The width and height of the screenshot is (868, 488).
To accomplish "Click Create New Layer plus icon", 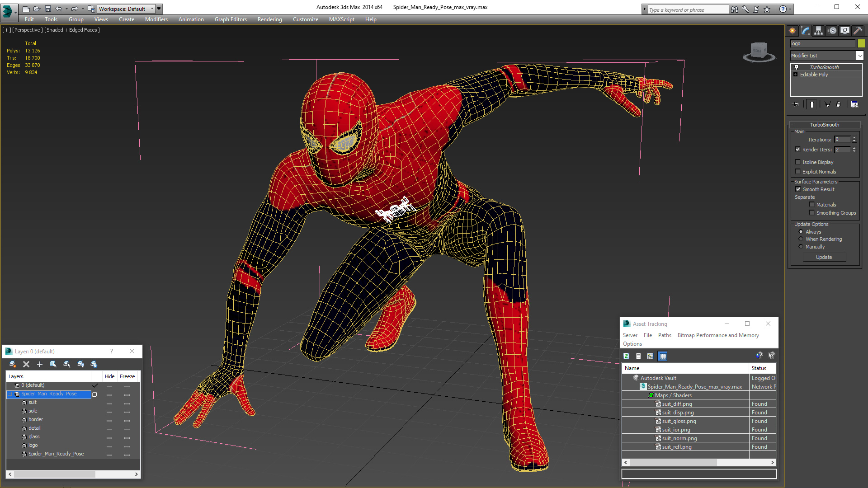I will [x=40, y=364].
